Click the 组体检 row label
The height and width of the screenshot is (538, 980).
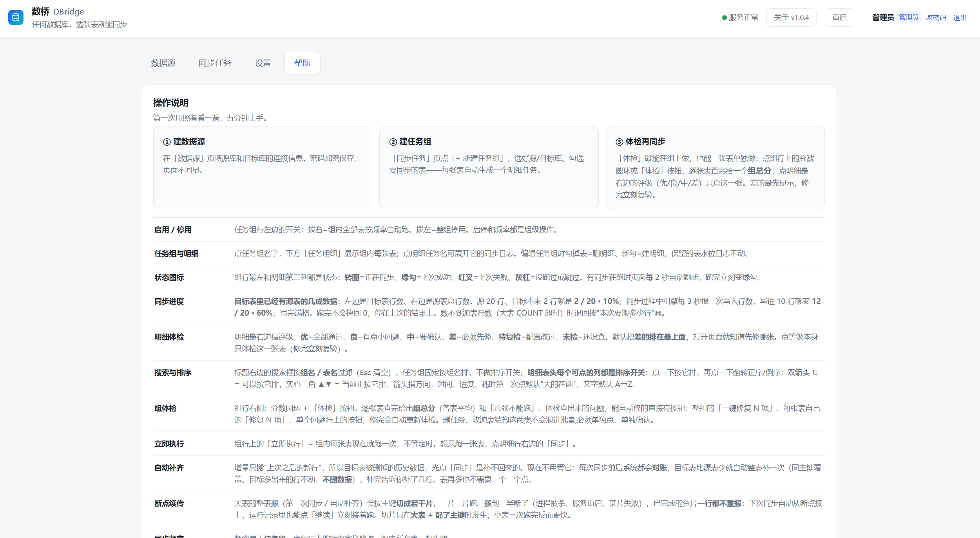[x=165, y=408]
